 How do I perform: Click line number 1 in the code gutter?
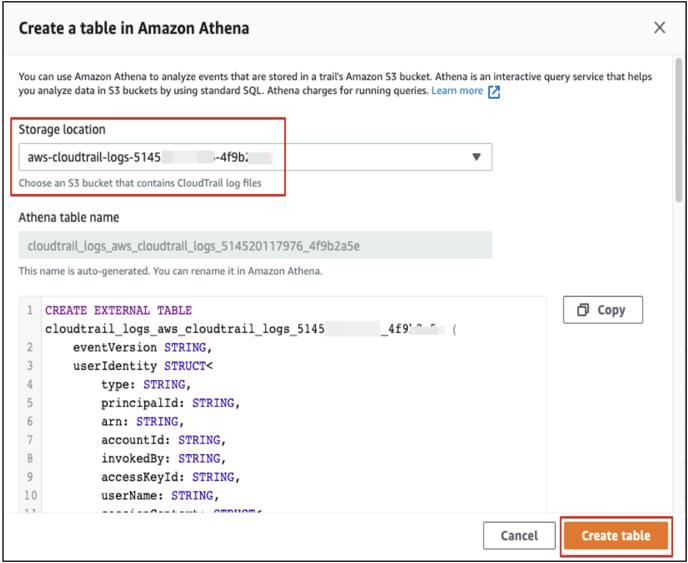point(30,310)
